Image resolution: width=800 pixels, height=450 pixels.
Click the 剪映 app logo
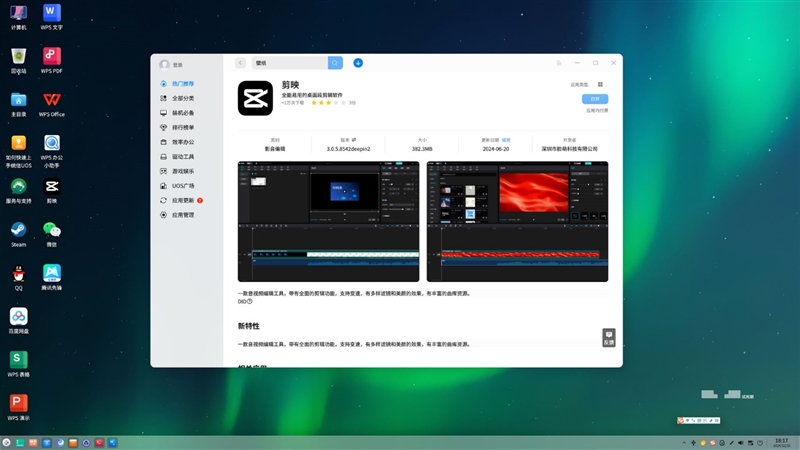click(x=255, y=98)
